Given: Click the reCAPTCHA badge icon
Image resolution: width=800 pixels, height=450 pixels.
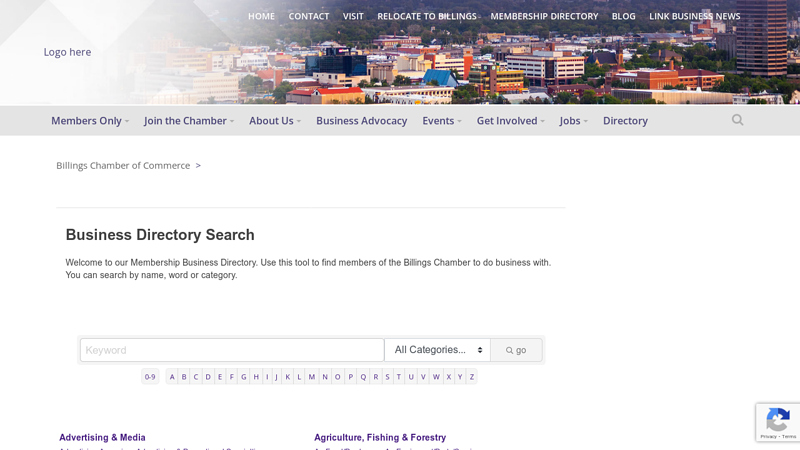Looking at the screenshot, I should point(778,420).
